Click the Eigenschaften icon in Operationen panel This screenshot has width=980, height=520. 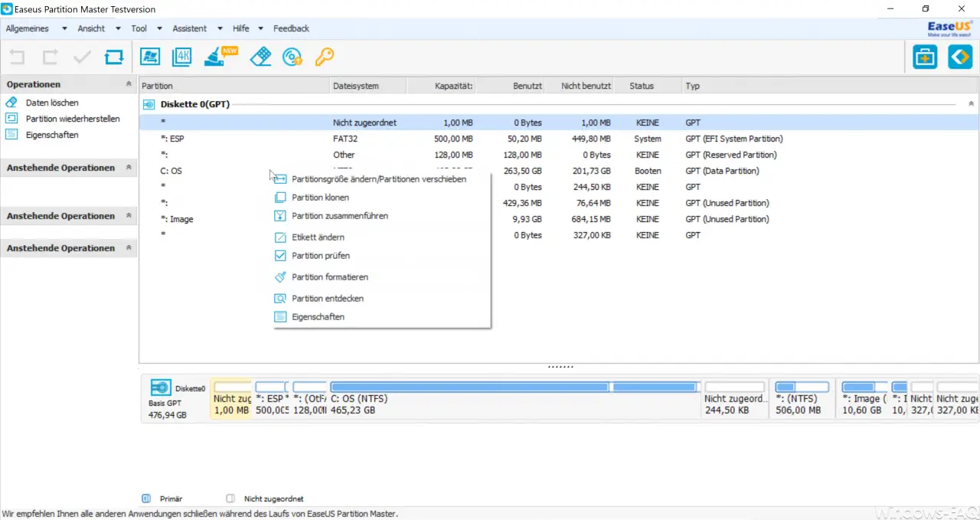click(x=11, y=135)
